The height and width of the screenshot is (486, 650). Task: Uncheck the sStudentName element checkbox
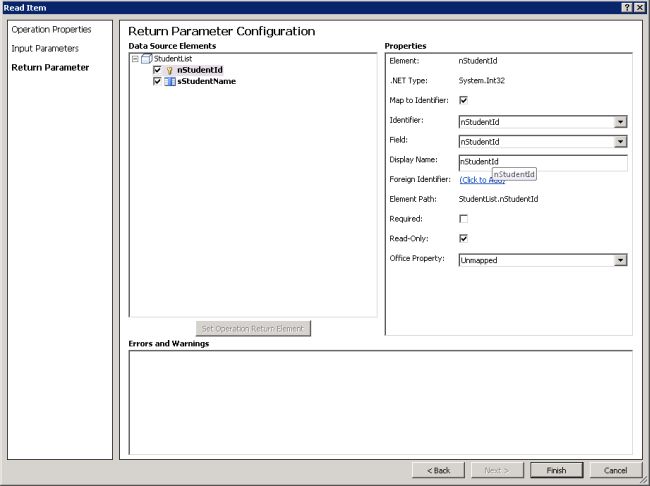157,81
